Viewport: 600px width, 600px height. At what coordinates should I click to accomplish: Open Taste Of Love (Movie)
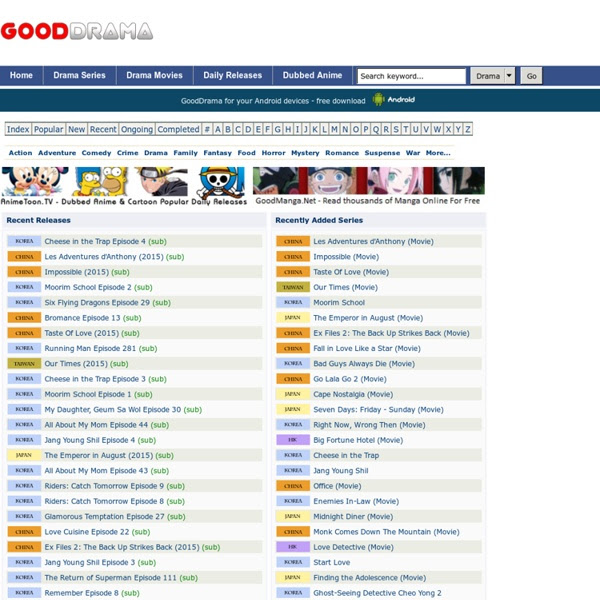tap(351, 272)
